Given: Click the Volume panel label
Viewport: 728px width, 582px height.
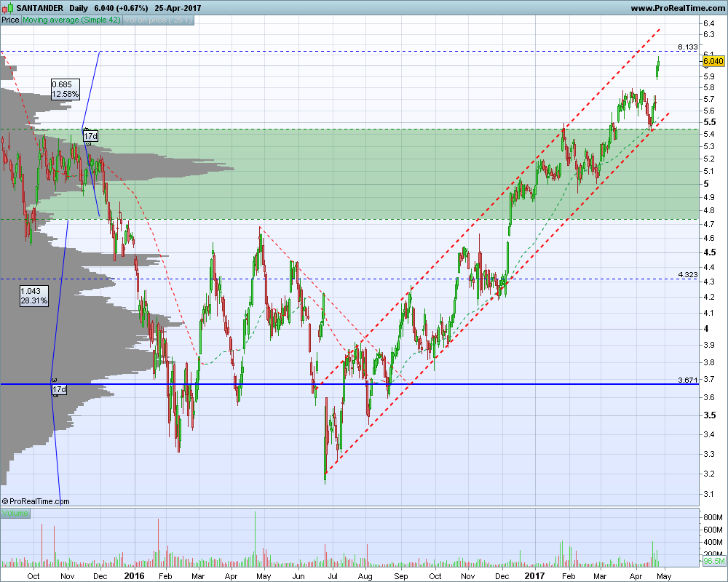Looking at the screenshot, I should click(15, 513).
